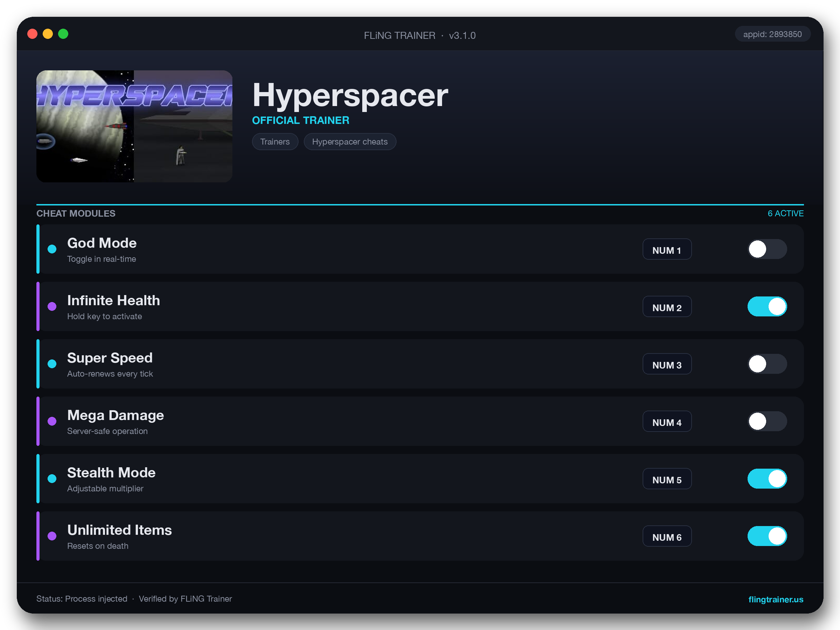Click the Mega Damage module title
The image size is (840, 630).
point(115,415)
